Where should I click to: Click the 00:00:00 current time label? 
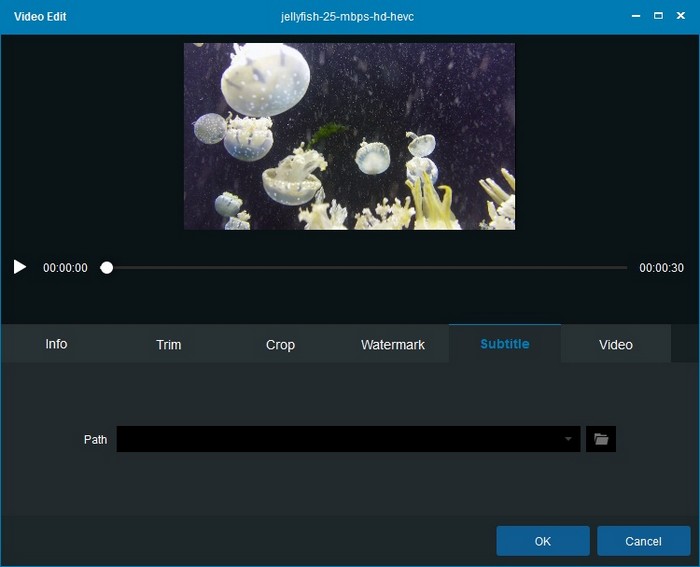point(65,268)
